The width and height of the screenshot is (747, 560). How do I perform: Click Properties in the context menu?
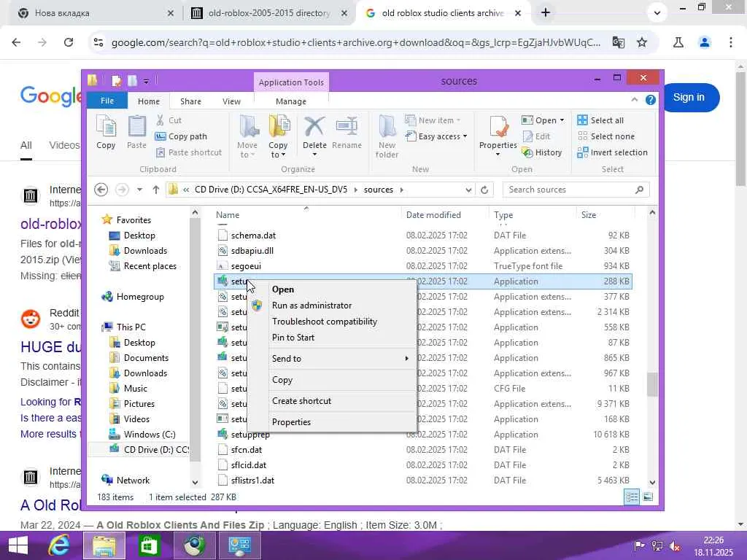[x=333, y=422]
